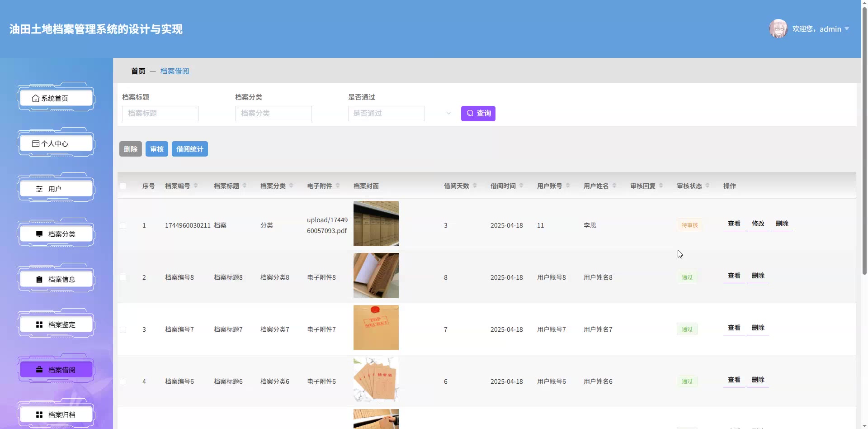Check the checkbox for row 1
The image size is (868, 429).
click(123, 226)
